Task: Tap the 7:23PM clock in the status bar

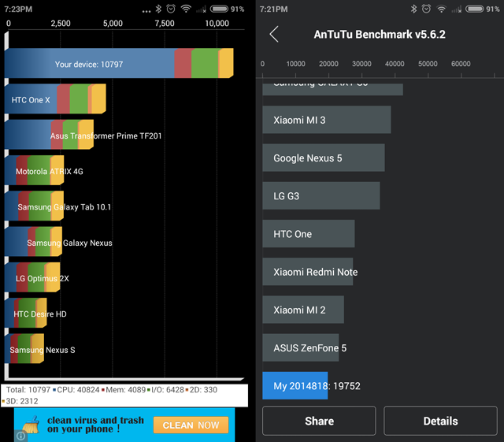Action: [18, 9]
